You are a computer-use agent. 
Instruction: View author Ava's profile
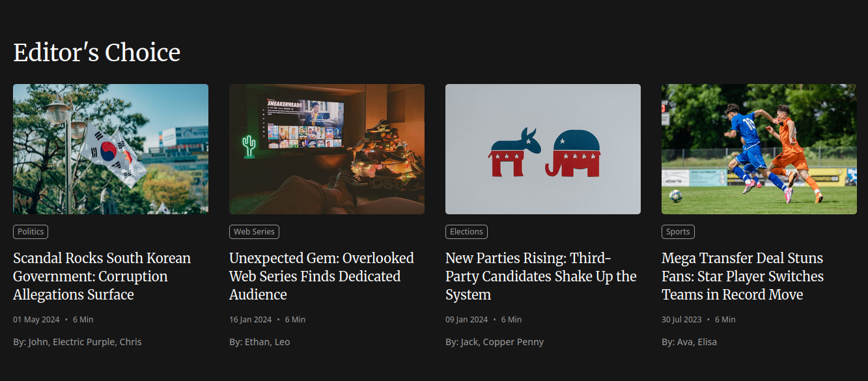click(x=684, y=342)
